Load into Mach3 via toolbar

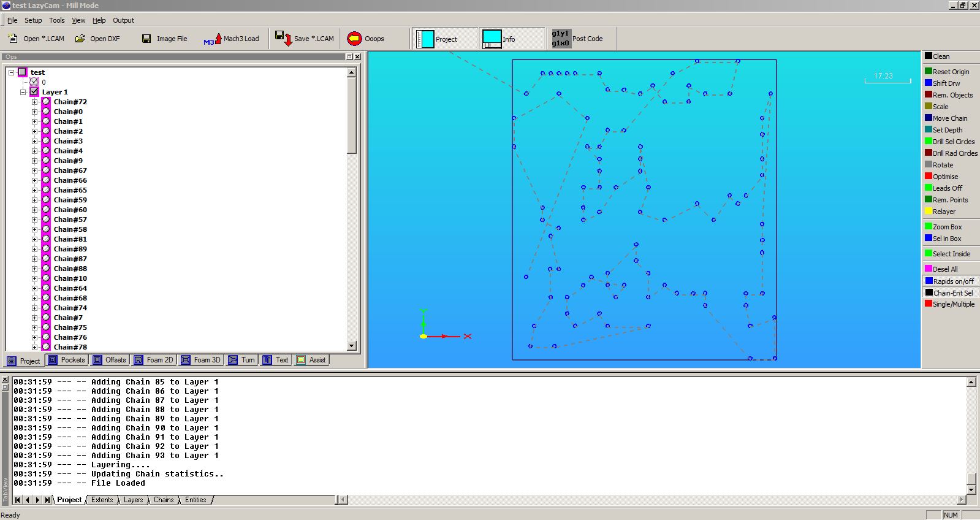click(213, 39)
